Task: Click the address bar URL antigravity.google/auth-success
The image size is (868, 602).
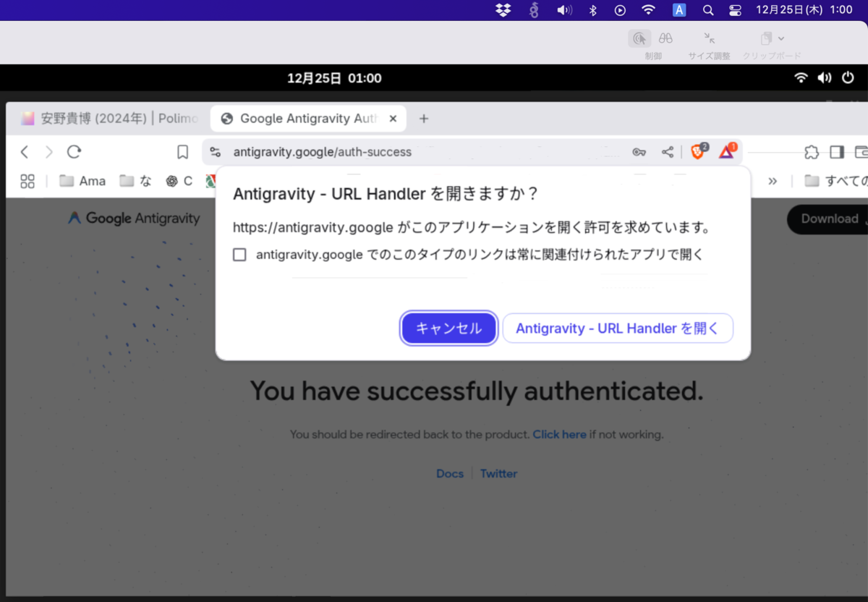Action: point(323,152)
